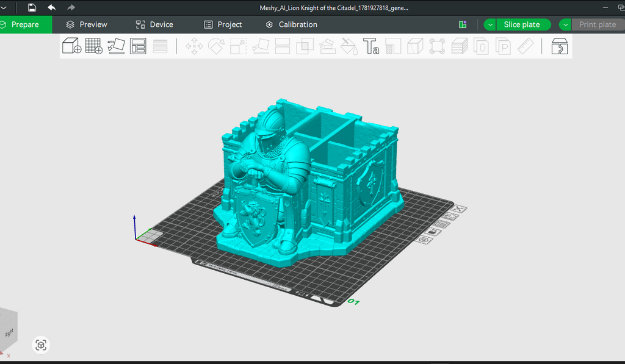Toggle the plate lock icon
The image size is (625, 364).
tap(433, 232)
